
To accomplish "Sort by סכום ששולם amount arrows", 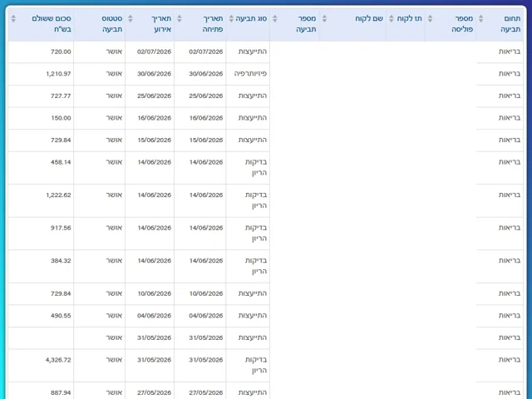I will click(13, 18).
